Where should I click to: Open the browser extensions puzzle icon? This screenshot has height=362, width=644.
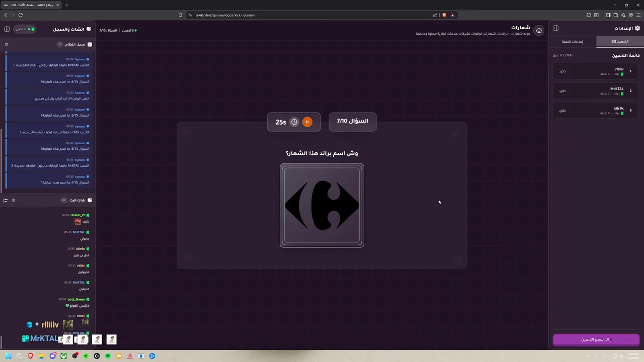tap(589, 15)
